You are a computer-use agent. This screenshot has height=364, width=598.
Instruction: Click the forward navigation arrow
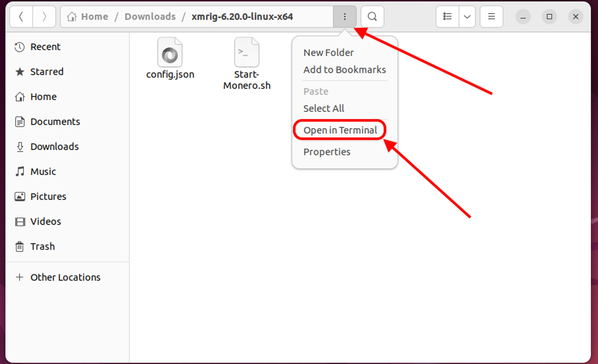point(44,17)
